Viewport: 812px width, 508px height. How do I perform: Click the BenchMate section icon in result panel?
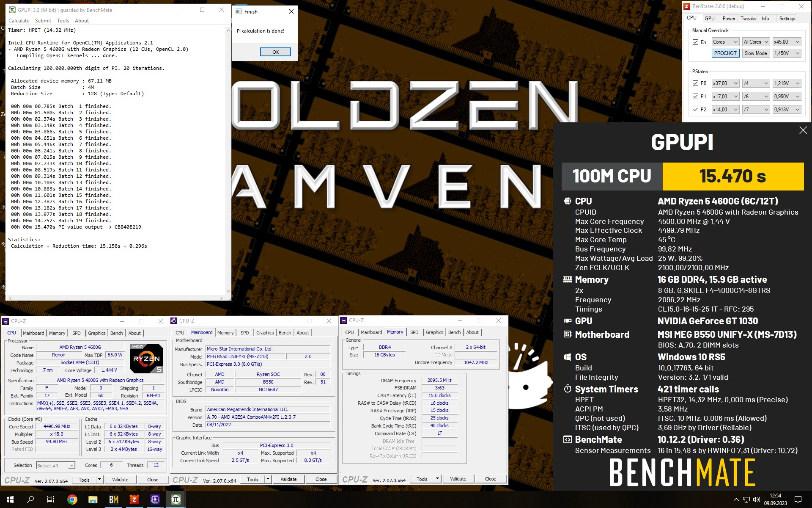[568, 439]
